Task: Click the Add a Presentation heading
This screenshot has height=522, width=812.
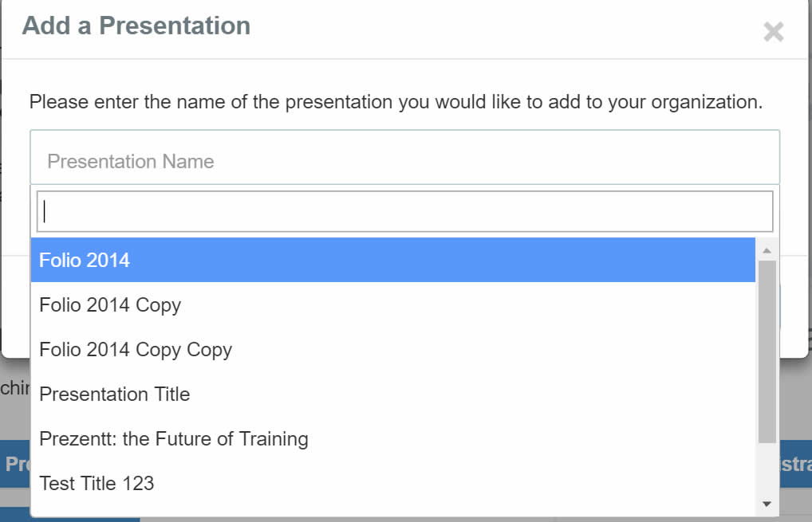Action: point(136,26)
